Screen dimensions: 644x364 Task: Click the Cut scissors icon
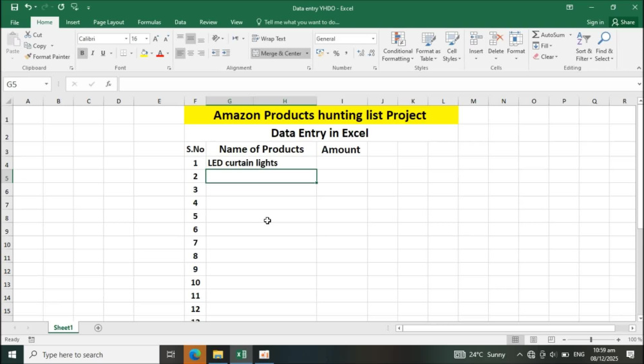click(x=28, y=35)
